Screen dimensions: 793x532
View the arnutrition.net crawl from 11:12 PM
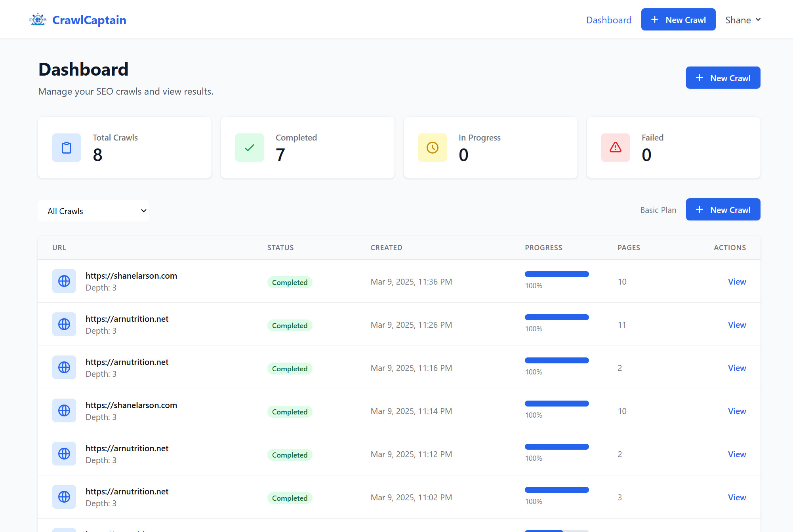[737, 454]
